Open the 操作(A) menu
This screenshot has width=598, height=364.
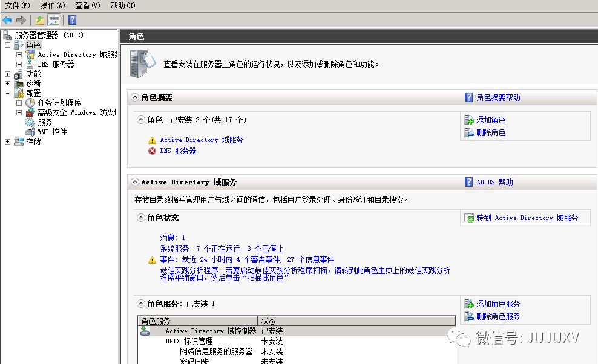(53, 5)
